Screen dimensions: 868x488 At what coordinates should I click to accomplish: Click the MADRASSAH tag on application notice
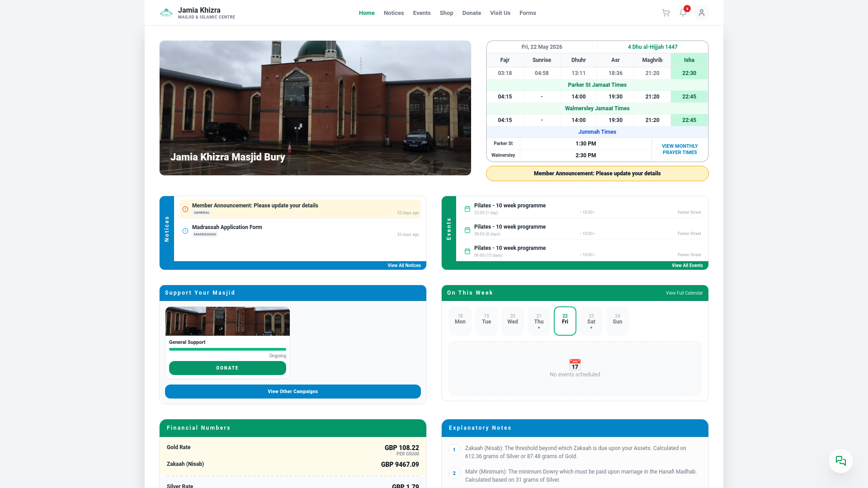(x=205, y=235)
